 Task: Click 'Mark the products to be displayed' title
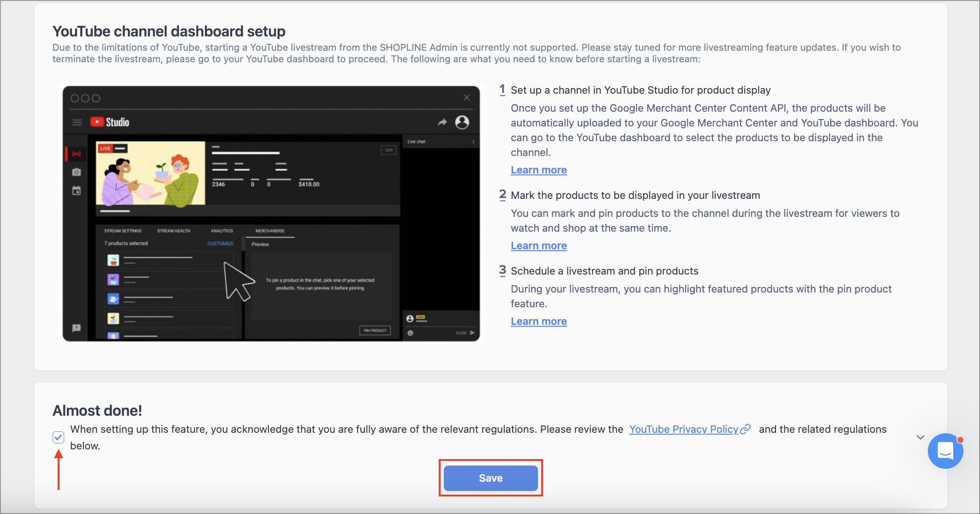click(x=635, y=195)
